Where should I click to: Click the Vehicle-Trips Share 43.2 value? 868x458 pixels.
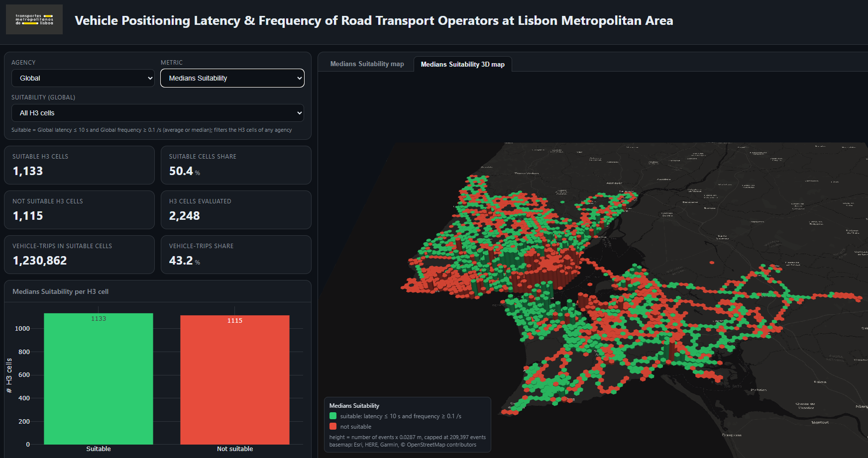[x=181, y=261]
